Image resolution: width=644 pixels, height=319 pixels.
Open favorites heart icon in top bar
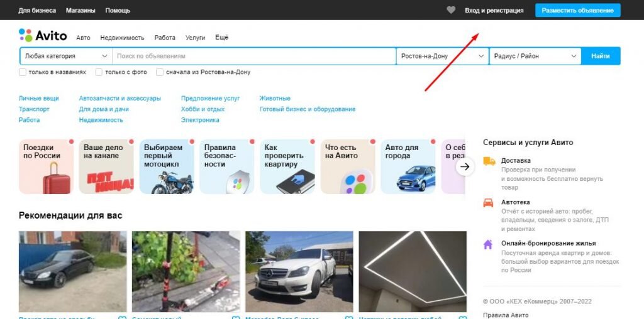pyautogui.click(x=451, y=10)
